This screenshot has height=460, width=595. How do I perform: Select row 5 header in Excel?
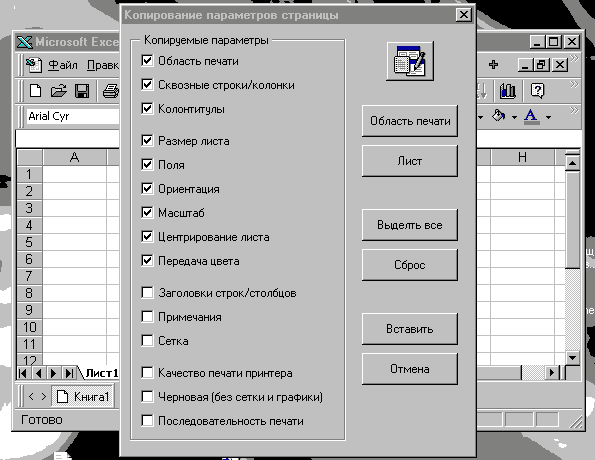click(x=30, y=242)
